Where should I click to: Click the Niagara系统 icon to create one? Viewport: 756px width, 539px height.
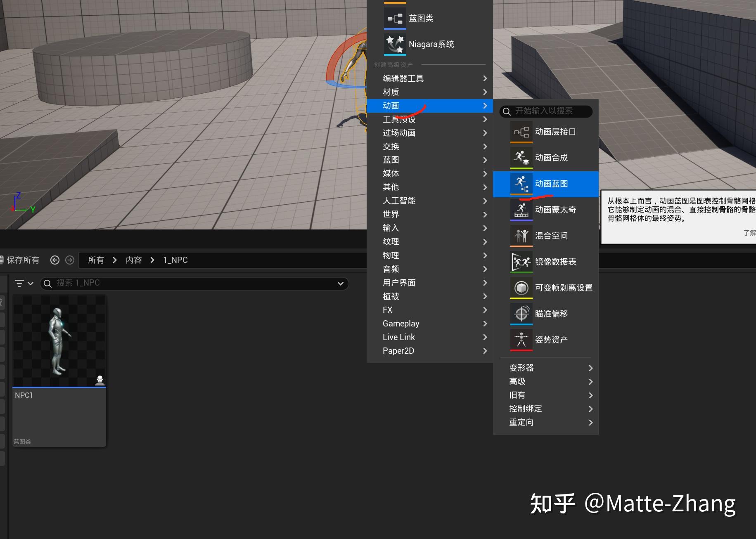coord(395,44)
